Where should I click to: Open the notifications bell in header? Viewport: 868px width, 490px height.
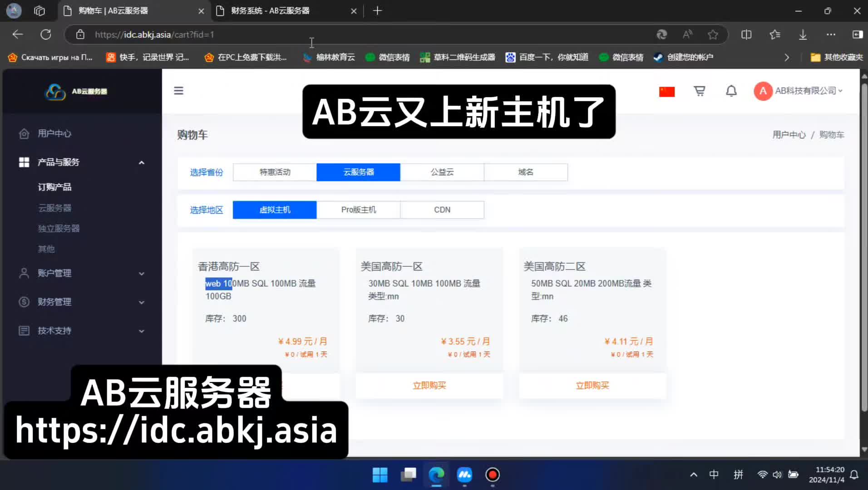(731, 91)
